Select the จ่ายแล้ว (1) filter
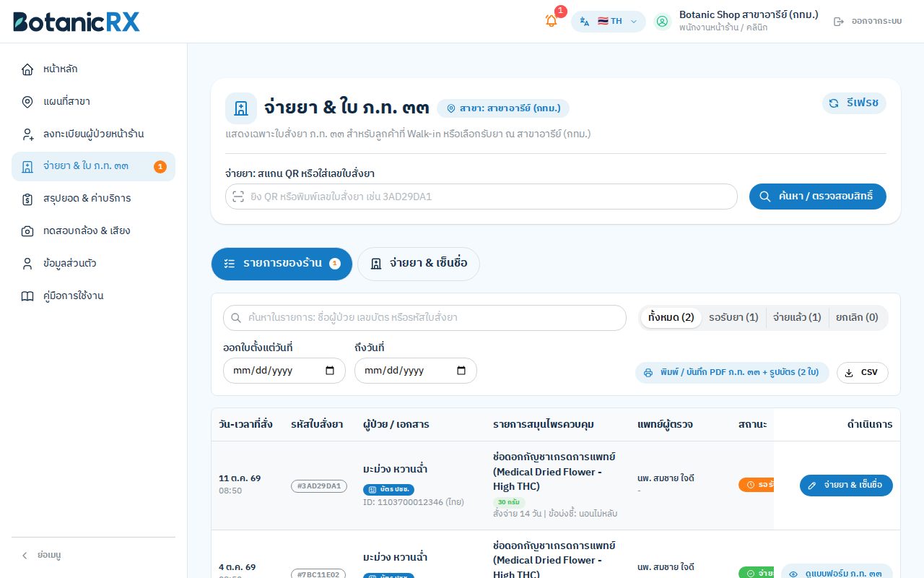The height and width of the screenshot is (578, 924). 797,318
